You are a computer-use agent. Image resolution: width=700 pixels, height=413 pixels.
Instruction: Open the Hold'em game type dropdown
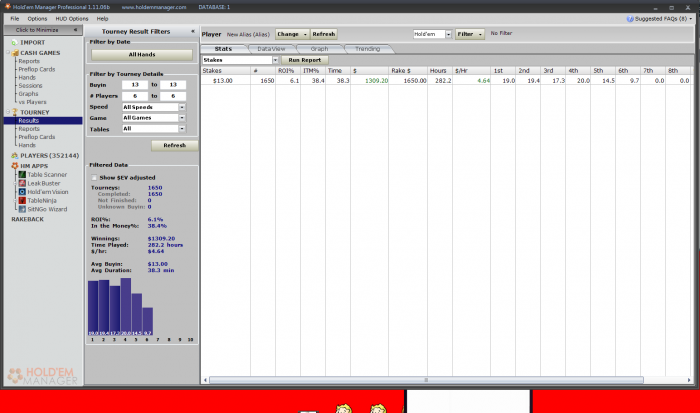[448, 34]
